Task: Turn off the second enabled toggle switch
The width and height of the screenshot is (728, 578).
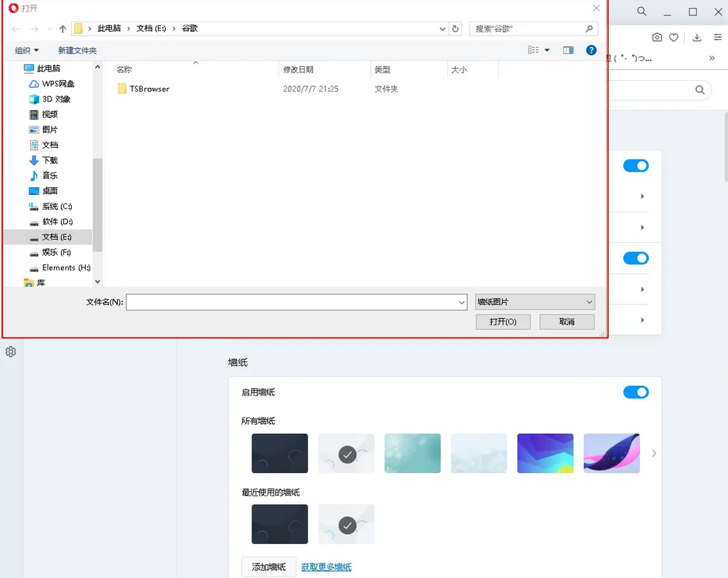Action: tap(635, 258)
